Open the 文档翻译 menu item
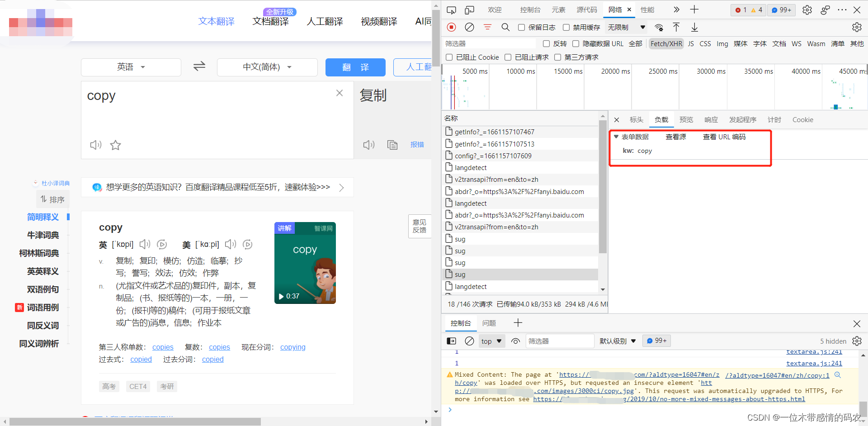 click(x=271, y=21)
